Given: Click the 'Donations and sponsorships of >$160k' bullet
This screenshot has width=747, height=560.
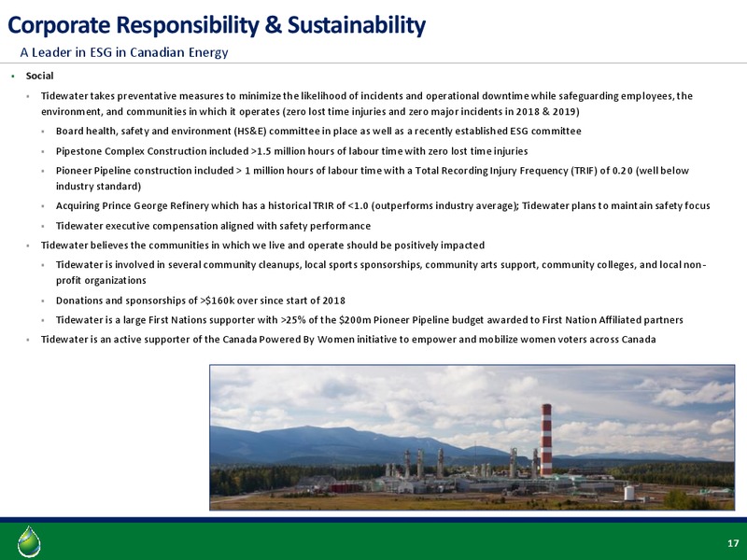Looking at the screenshot, I should click(201, 301).
